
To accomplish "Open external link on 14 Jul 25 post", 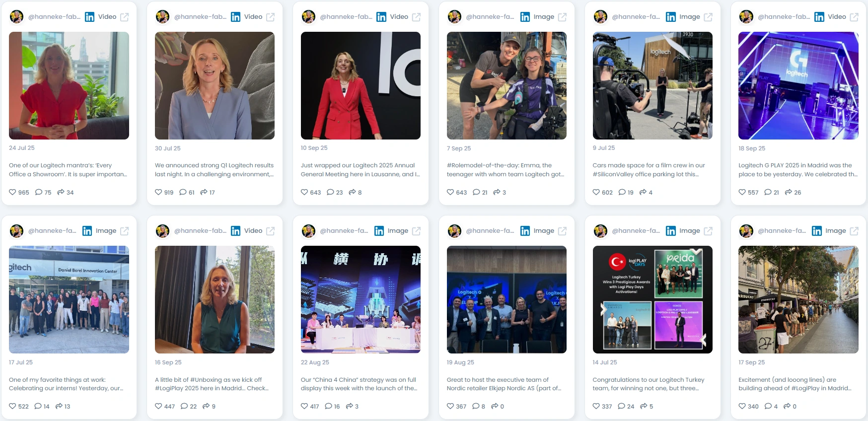I will [x=709, y=231].
